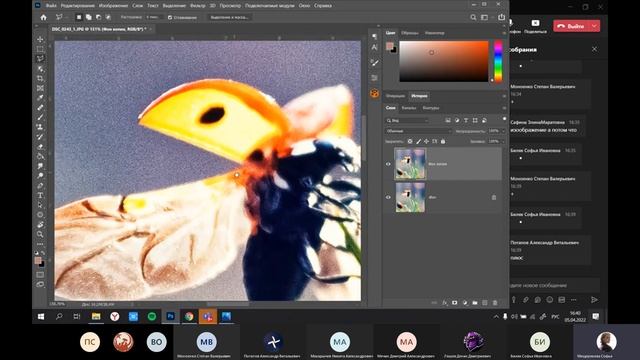Select the Eyedropper tool
This screenshot has height=360, width=640.
40,98
